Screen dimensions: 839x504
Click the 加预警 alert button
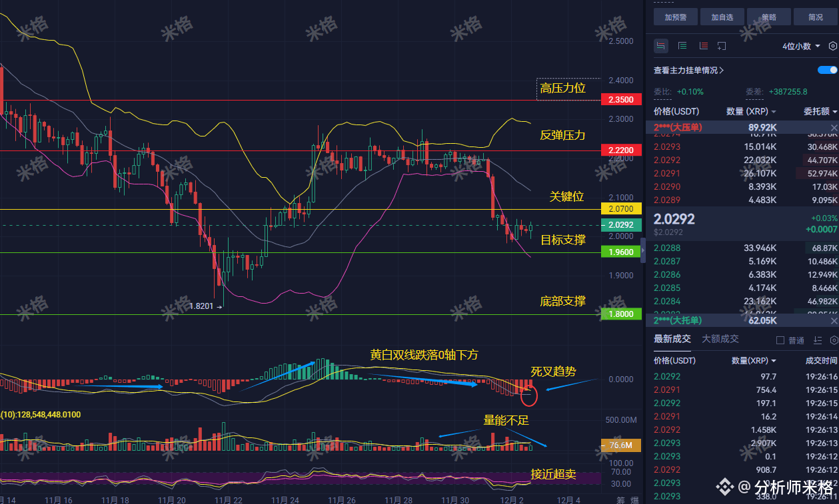click(675, 16)
